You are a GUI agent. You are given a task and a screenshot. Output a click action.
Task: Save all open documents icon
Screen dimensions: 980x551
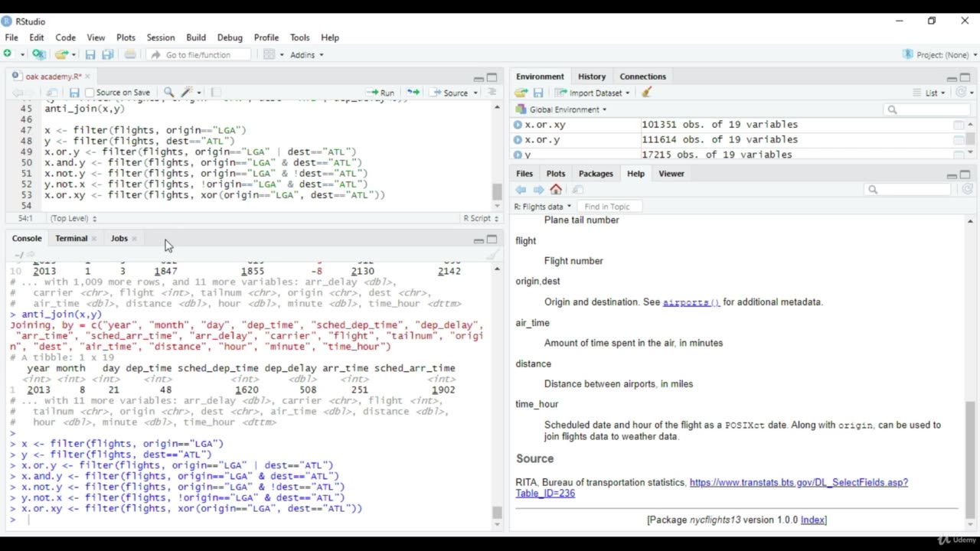click(108, 54)
